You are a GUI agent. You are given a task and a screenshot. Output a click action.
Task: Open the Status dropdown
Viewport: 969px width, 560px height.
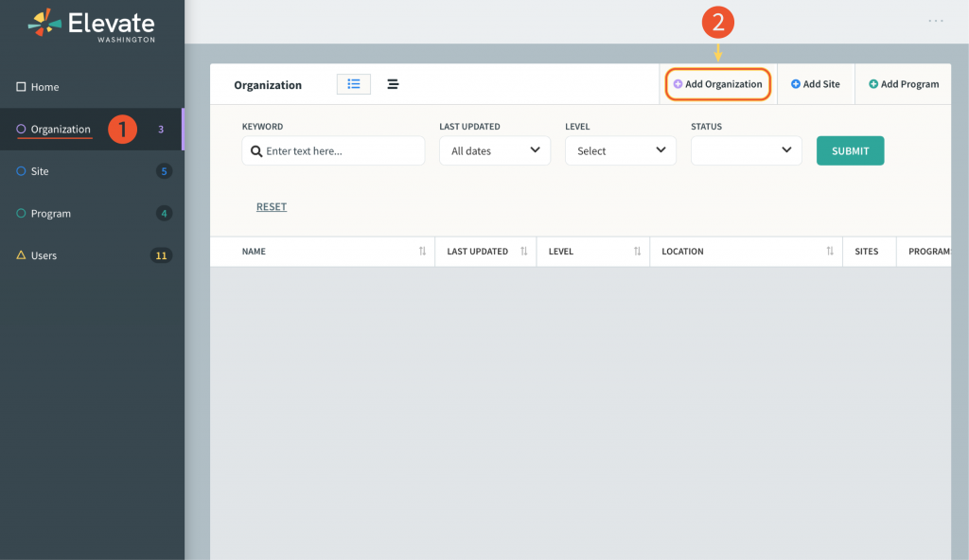pyautogui.click(x=747, y=150)
